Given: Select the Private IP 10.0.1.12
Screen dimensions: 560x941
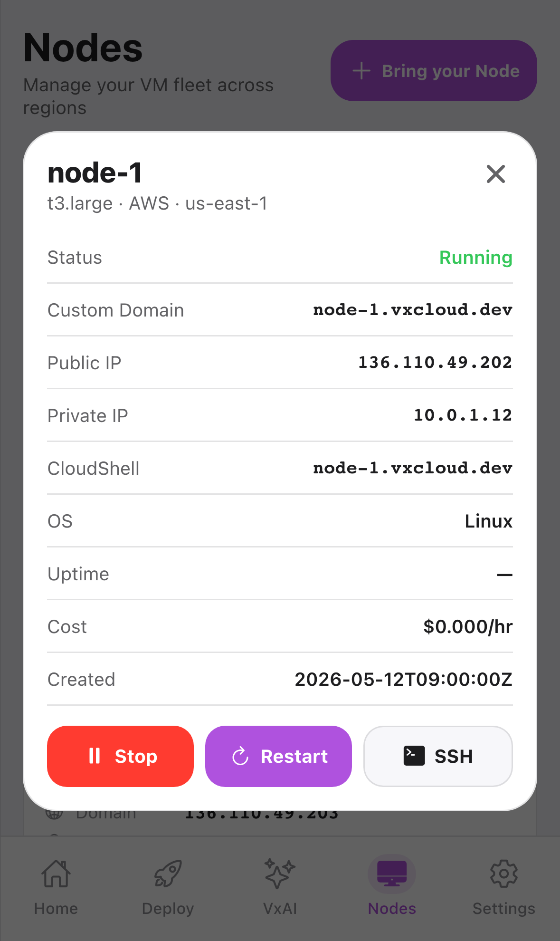Looking at the screenshot, I should pyautogui.click(x=463, y=415).
